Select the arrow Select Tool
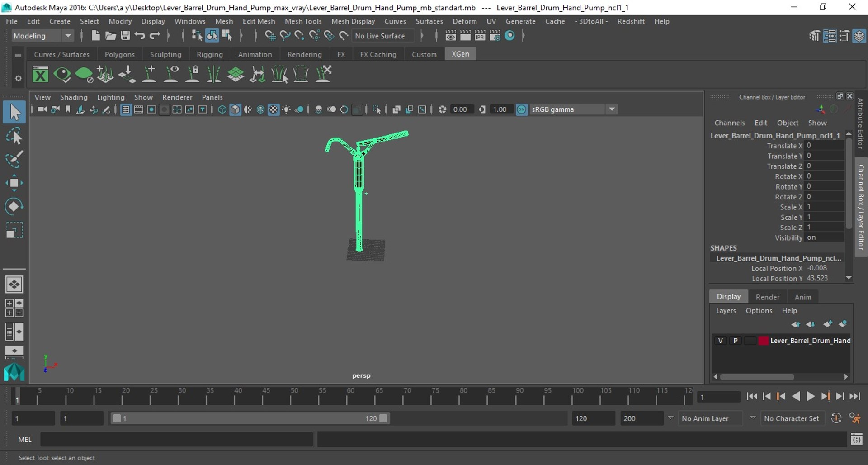Viewport: 868px width, 465px height. tap(14, 112)
